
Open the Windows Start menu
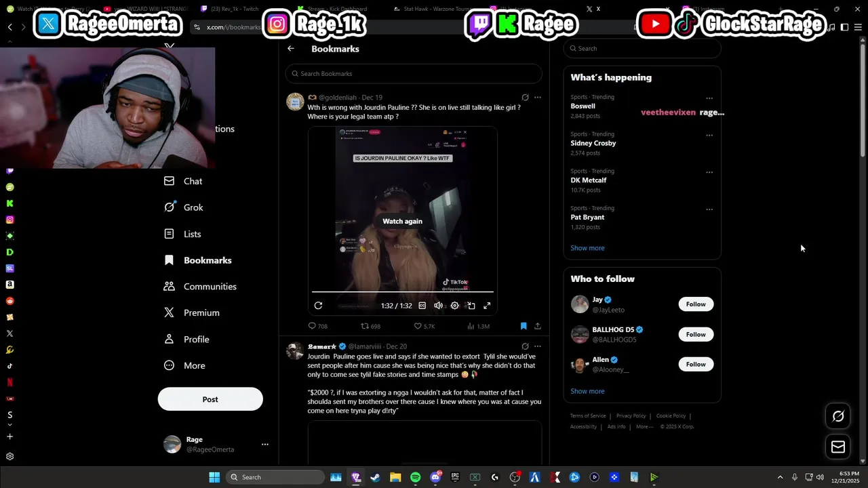[x=214, y=477]
